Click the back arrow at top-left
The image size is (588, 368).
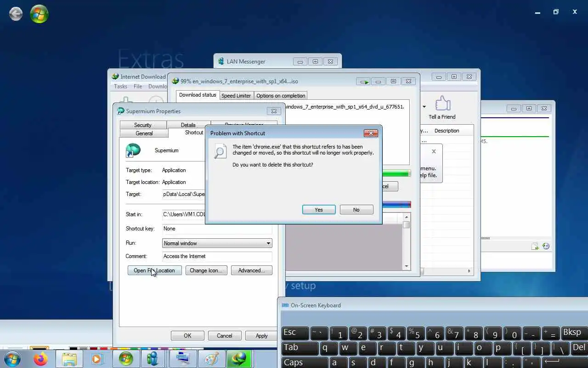16,14
